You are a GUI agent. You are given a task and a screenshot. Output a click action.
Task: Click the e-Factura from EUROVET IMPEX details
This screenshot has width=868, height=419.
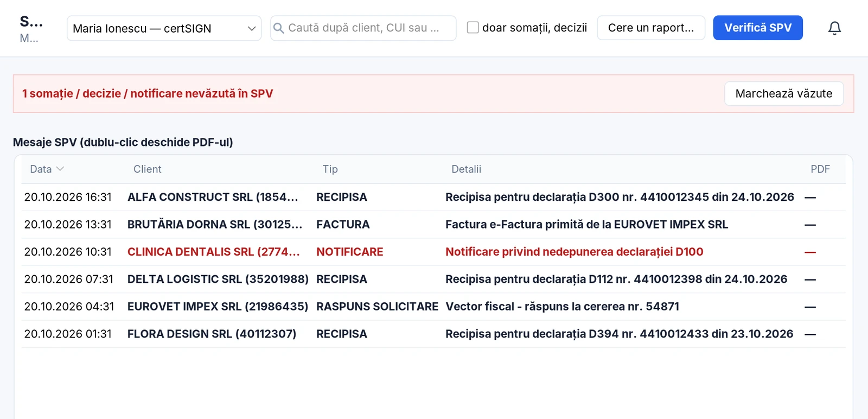point(587,225)
